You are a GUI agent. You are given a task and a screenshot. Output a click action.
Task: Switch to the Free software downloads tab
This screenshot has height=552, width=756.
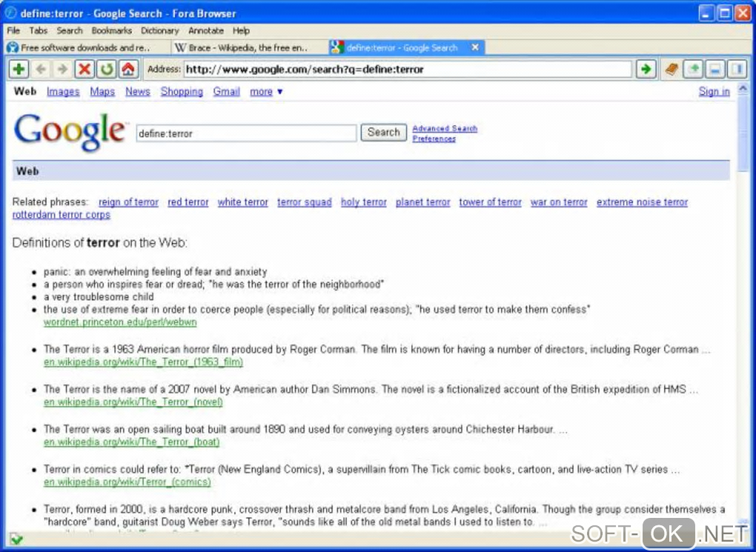click(x=86, y=47)
